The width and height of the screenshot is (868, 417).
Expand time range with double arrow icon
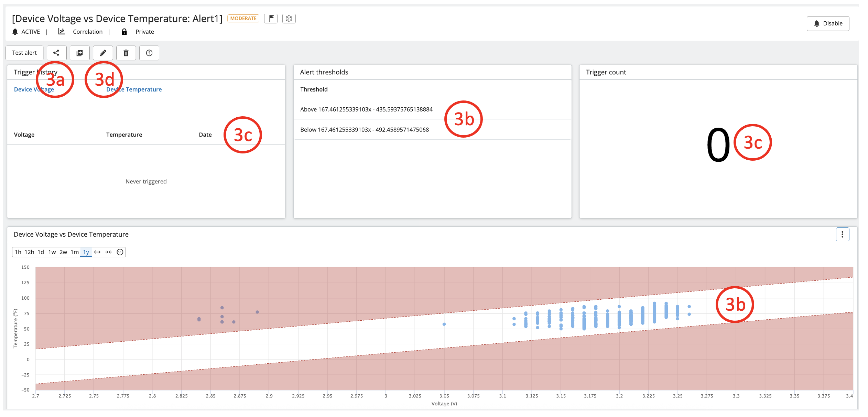click(97, 252)
